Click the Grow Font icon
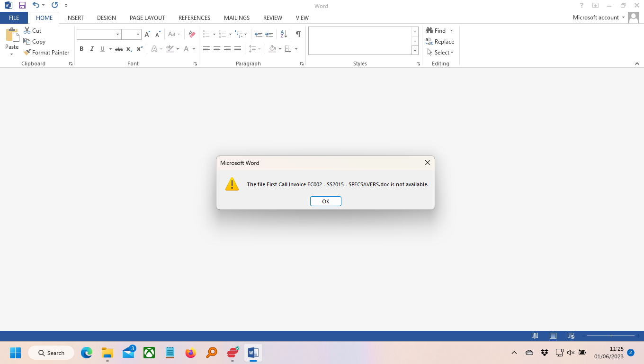The width and height of the screenshot is (644, 364). (x=147, y=34)
